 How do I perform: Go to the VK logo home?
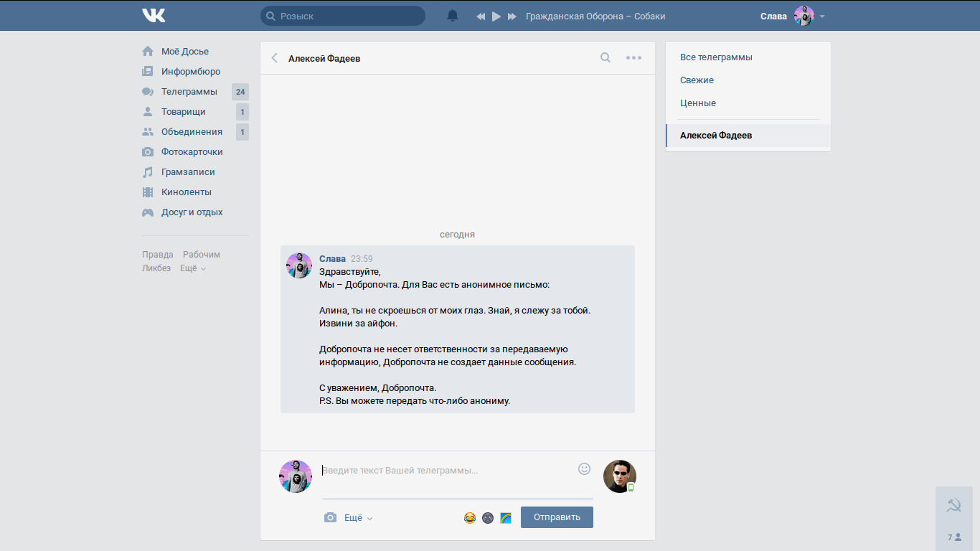[x=154, y=16]
